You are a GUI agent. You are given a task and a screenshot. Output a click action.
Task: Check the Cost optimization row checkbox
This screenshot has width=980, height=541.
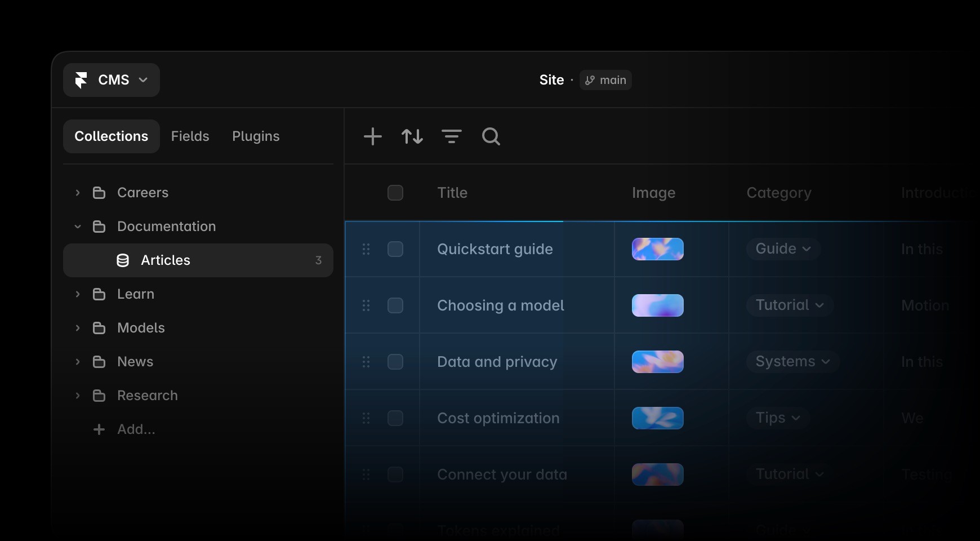coord(395,418)
